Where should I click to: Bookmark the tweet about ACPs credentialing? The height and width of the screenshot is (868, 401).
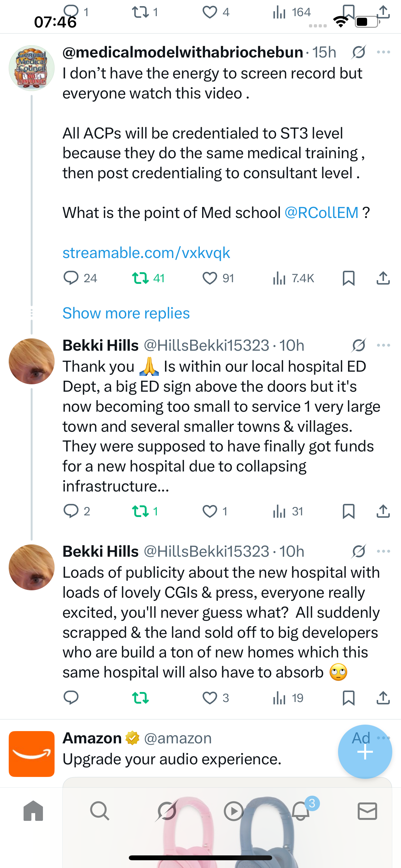348,278
